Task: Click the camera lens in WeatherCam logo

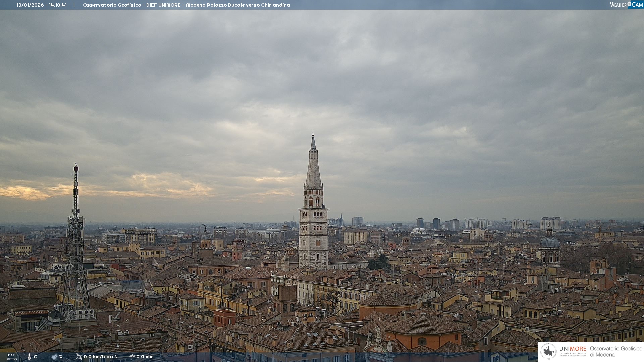Action: pyautogui.click(x=629, y=4)
